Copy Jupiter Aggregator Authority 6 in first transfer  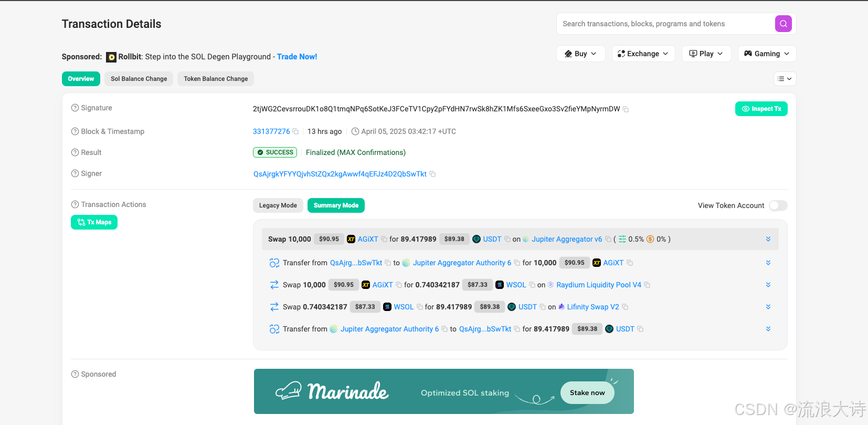click(517, 263)
